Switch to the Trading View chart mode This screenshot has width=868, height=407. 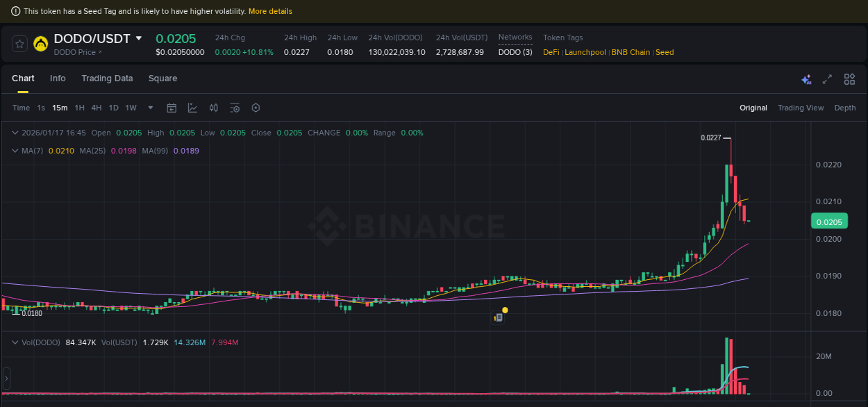pos(801,108)
